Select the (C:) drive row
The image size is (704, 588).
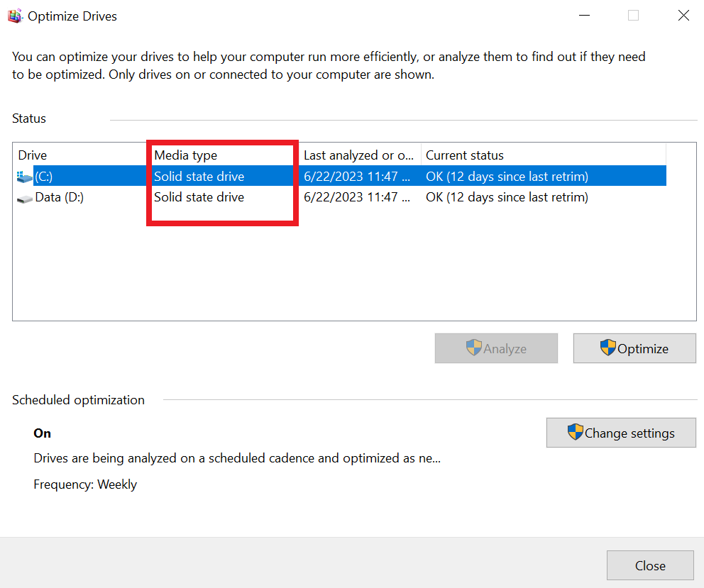click(341, 176)
